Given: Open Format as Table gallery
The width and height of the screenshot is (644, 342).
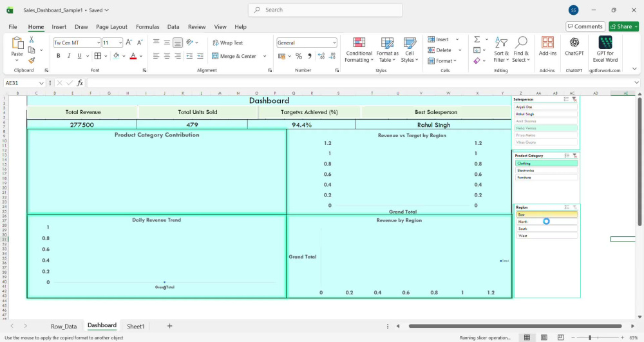Looking at the screenshot, I should pyautogui.click(x=387, y=50).
